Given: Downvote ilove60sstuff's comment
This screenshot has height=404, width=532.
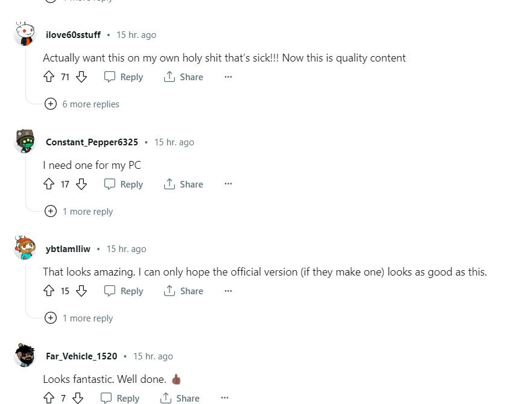Looking at the screenshot, I should [x=81, y=77].
